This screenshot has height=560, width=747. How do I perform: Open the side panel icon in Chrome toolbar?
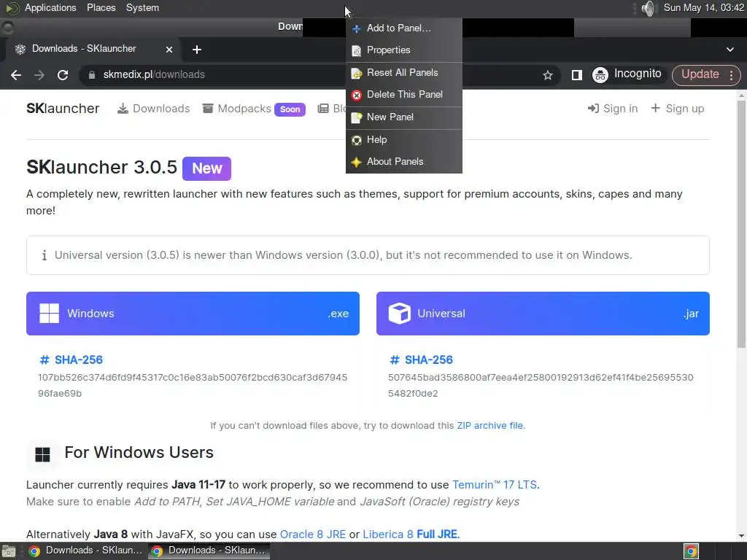576,75
